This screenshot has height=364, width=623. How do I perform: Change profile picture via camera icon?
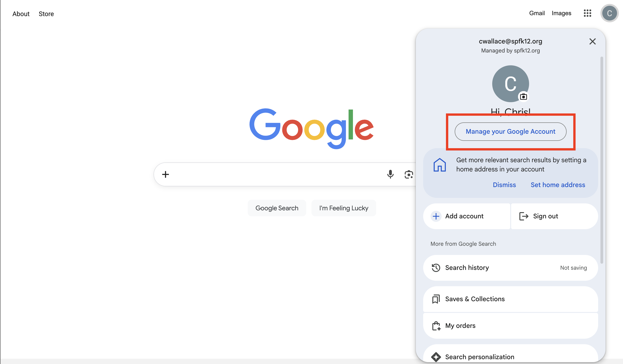[x=523, y=97]
